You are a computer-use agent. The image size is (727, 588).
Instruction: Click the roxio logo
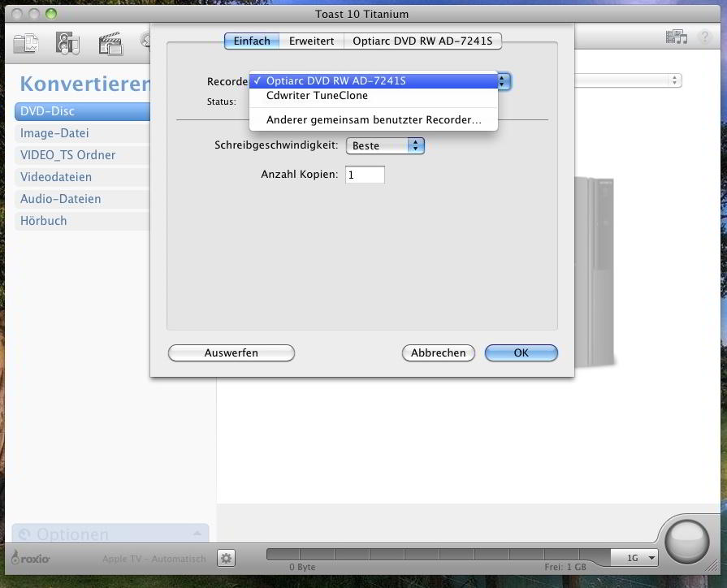(31, 558)
